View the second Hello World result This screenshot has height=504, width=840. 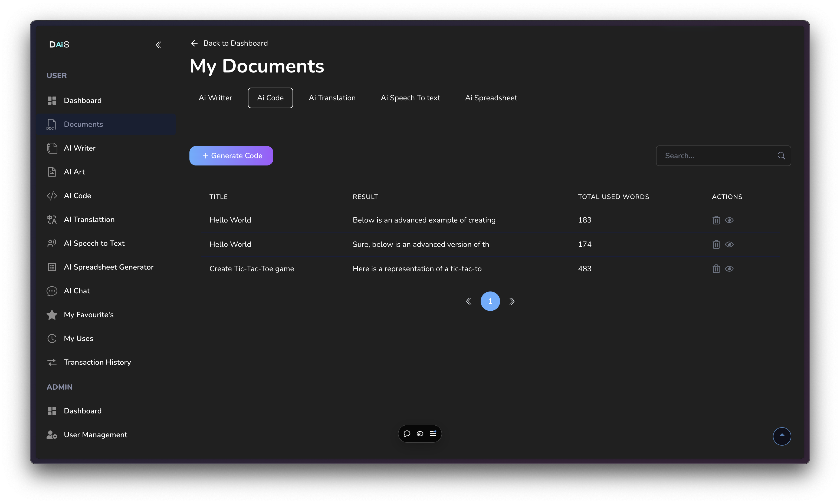[x=729, y=244]
